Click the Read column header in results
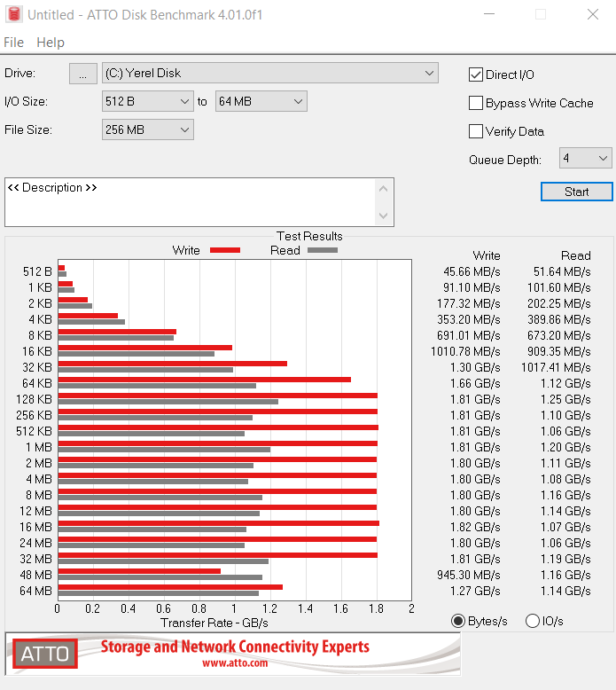The width and height of the screenshot is (616, 690). pyautogui.click(x=576, y=255)
